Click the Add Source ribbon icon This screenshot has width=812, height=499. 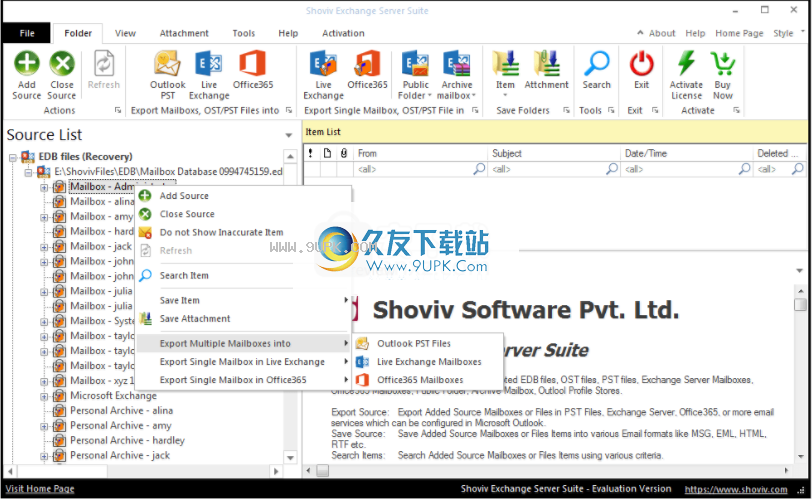click(x=26, y=64)
